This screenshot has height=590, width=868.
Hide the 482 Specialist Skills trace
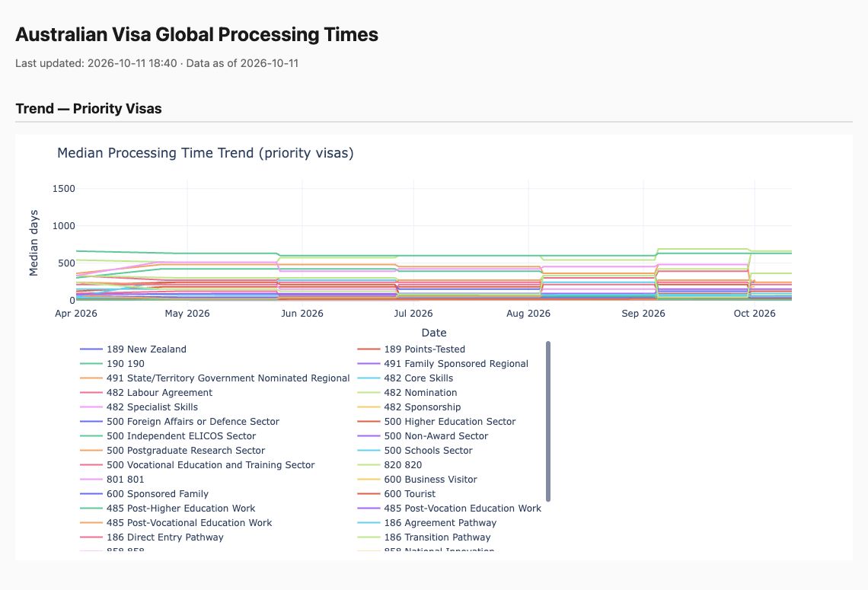click(x=139, y=407)
